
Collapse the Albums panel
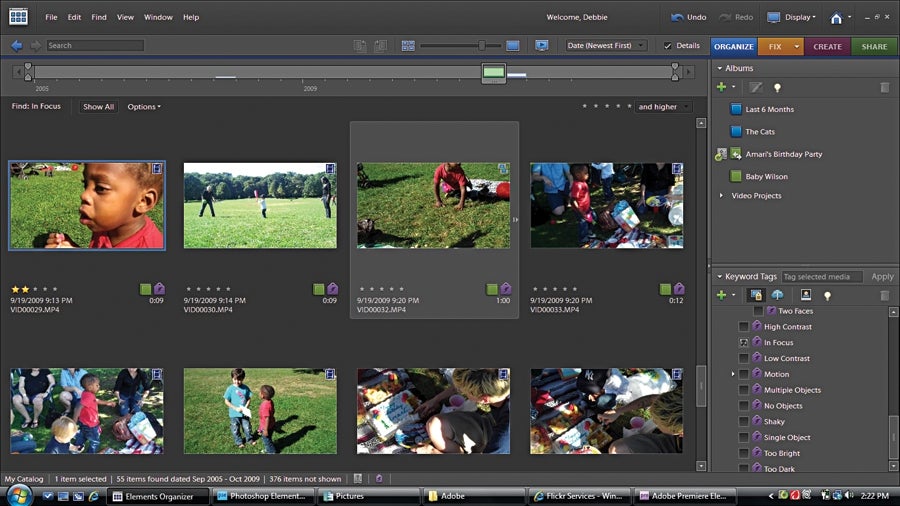[x=720, y=68]
